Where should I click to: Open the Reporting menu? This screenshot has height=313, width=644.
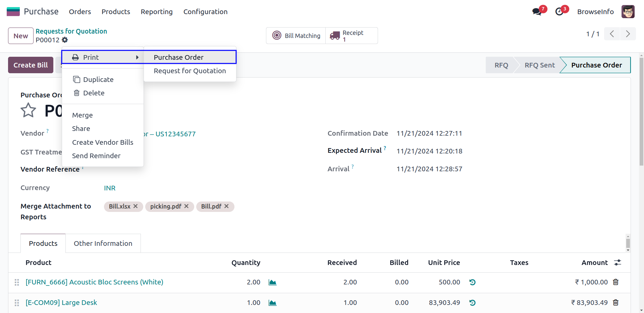157,12
